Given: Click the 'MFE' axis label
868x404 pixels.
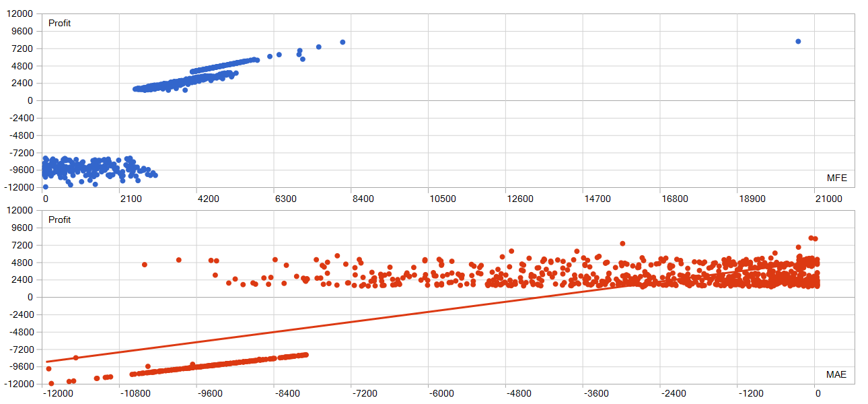Looking at the screenshot, I should tap(836, 178).
